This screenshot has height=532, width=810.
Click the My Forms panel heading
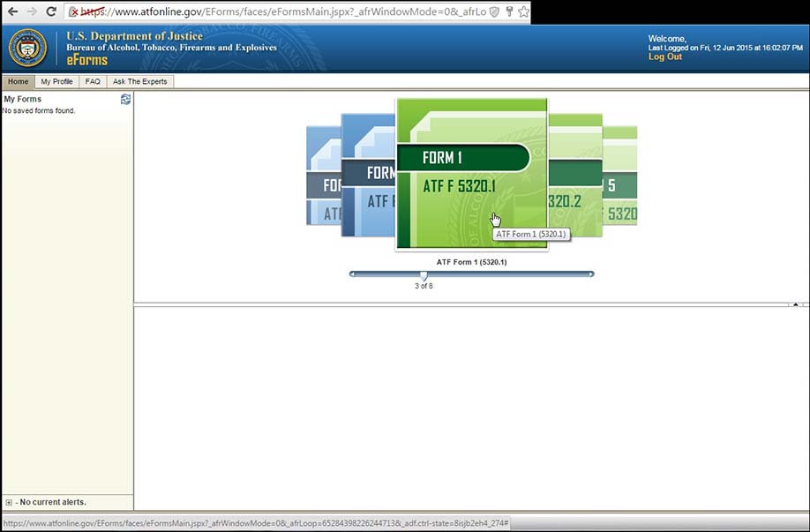click(23, 99)
